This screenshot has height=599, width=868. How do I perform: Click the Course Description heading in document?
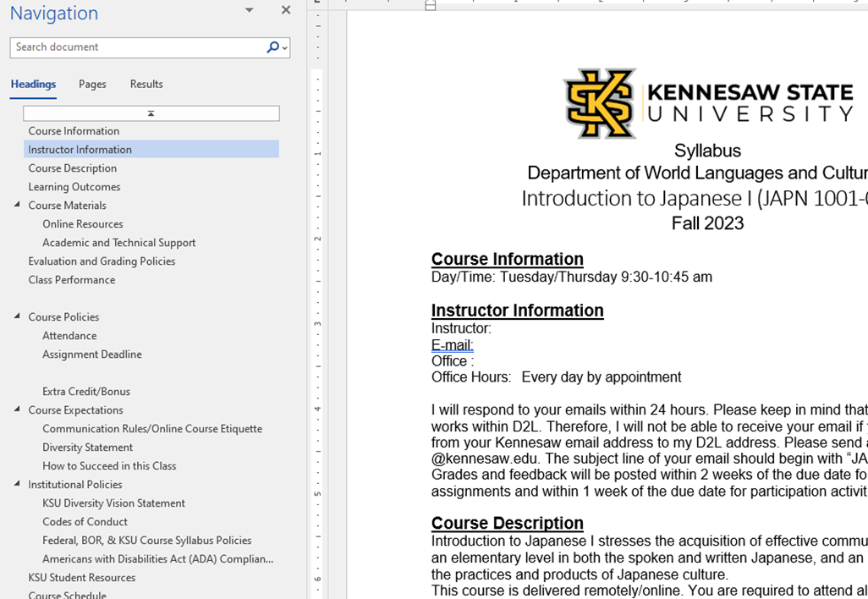pos(507,523)
